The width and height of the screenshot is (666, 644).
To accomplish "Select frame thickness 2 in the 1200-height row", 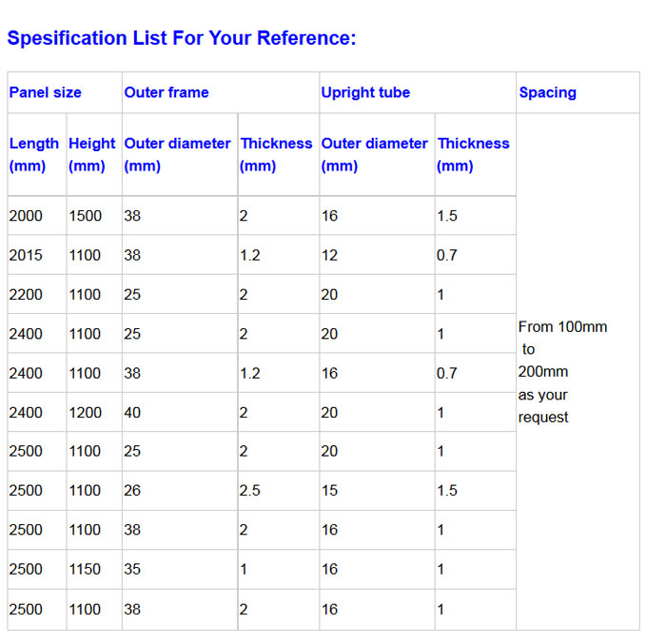I will click(x=244, y=413).
